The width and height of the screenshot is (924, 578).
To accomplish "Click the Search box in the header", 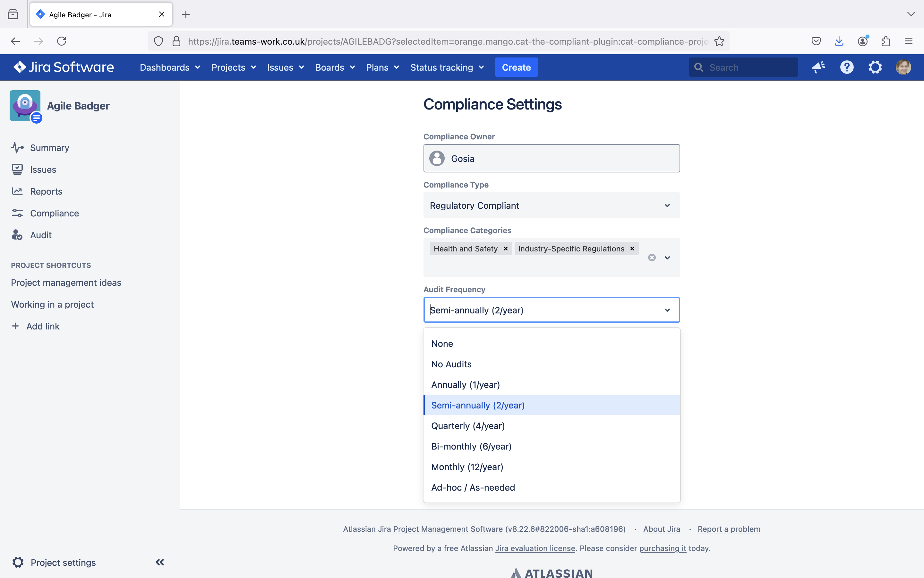I will tap(743, 67).
